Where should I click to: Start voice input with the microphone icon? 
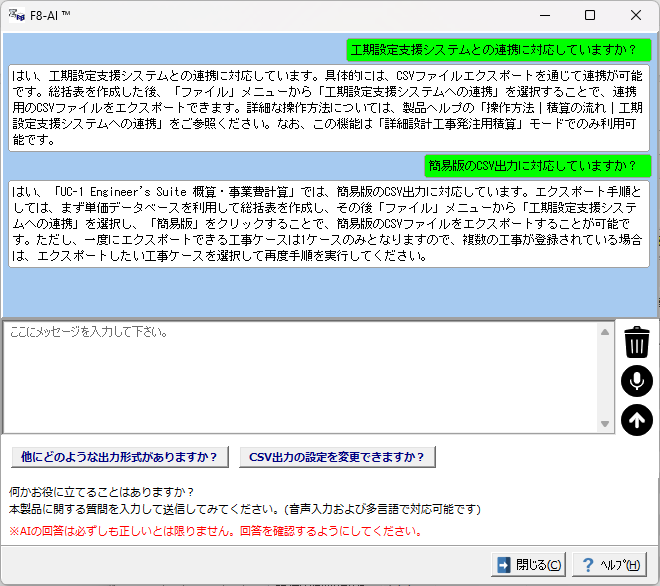636,381
